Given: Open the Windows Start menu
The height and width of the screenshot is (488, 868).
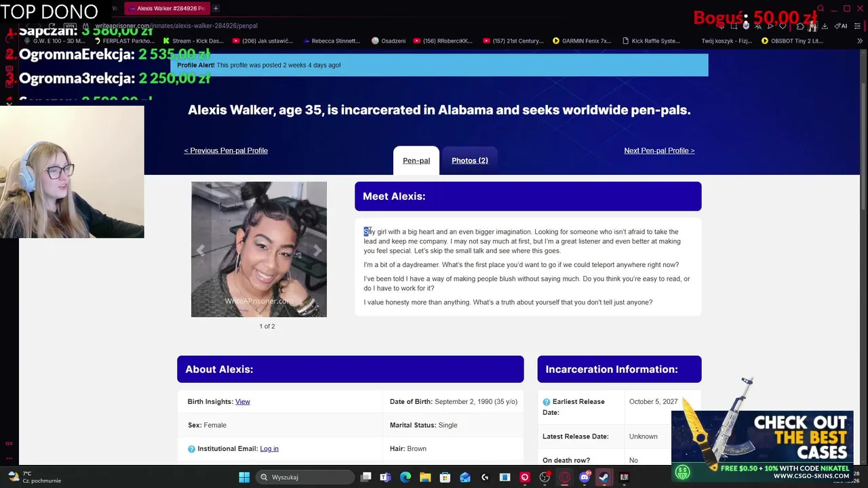Looking at the screenshot, I should point(244,477).
